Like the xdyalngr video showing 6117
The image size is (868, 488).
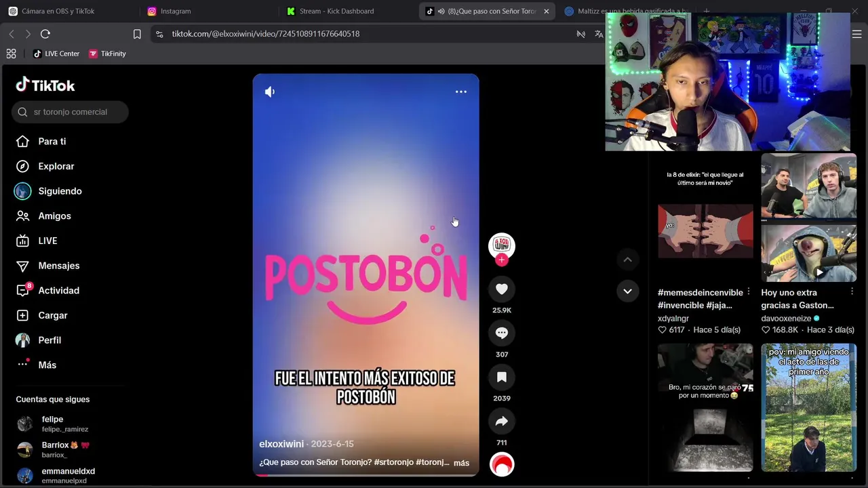[x=663, y=330]
